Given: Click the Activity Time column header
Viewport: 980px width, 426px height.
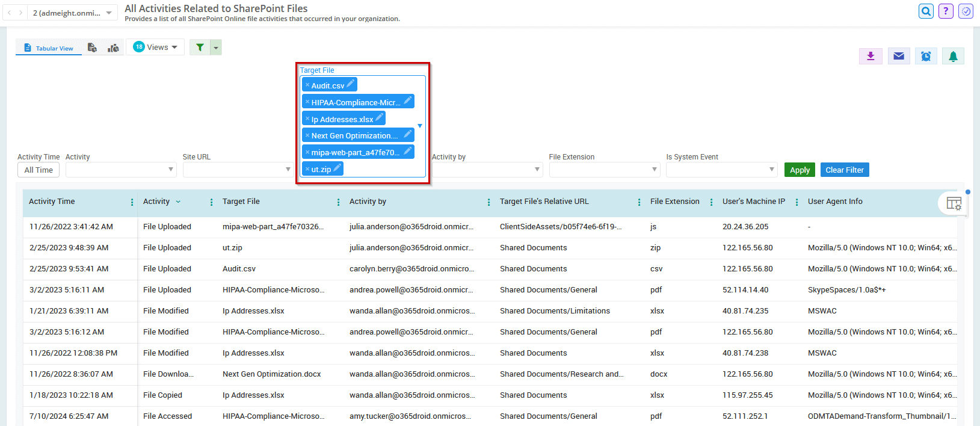Looking at the screenshot, I should point(52,202).
